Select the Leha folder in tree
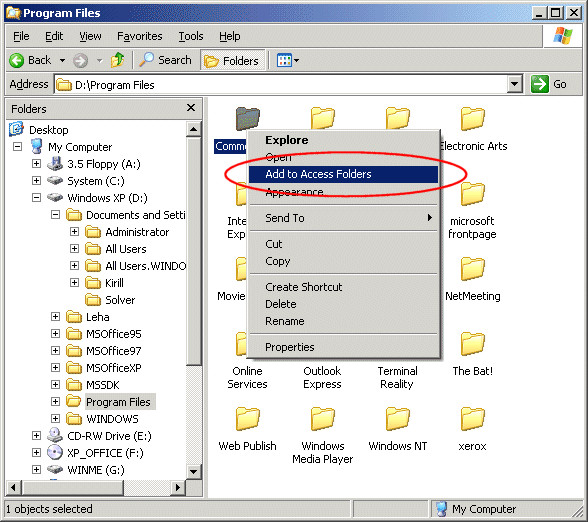Screen dimensions: 588x522 coord(98,317)
